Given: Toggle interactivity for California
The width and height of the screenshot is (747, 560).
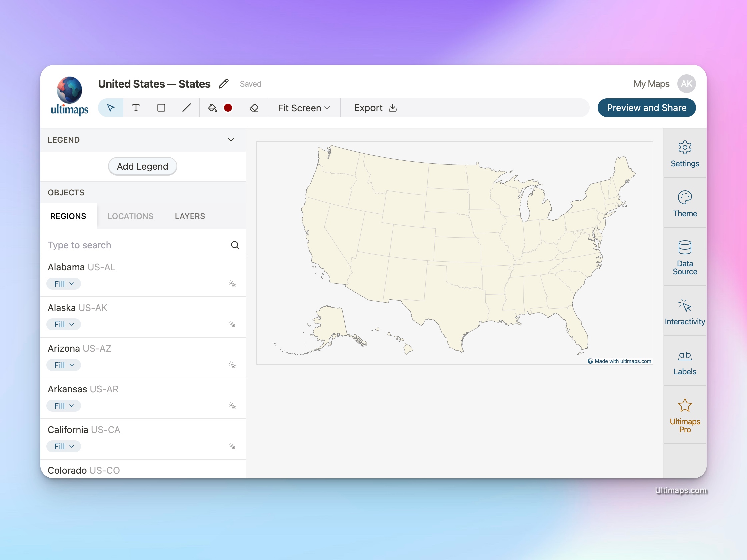Looking at the screenshot, I should coord(233,446).
